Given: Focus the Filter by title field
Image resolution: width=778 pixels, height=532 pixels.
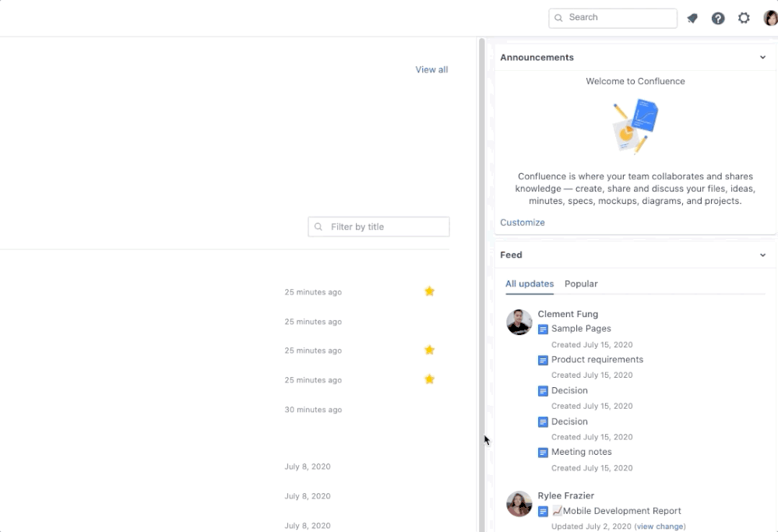Looking at the screenshot, I should pos(378,227).
